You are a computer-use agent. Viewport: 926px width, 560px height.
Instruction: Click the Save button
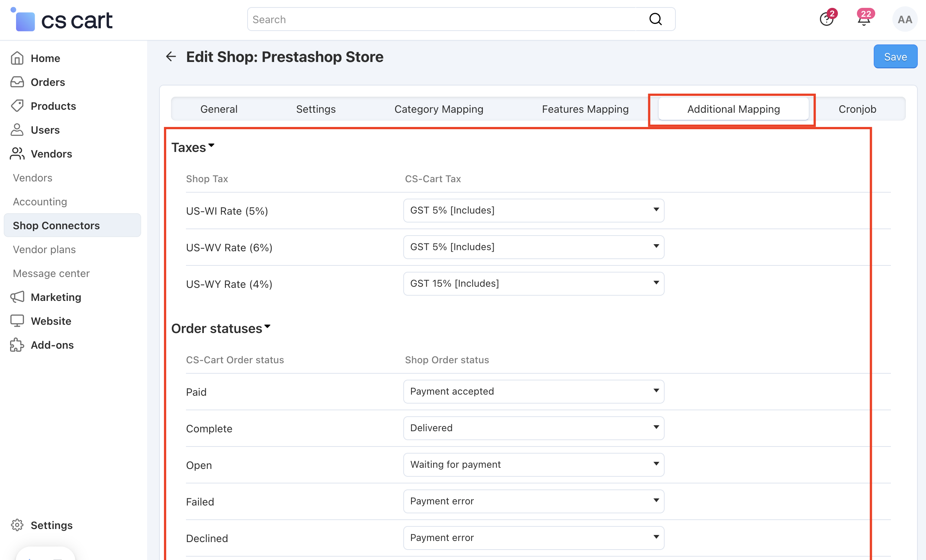[895, 56]
